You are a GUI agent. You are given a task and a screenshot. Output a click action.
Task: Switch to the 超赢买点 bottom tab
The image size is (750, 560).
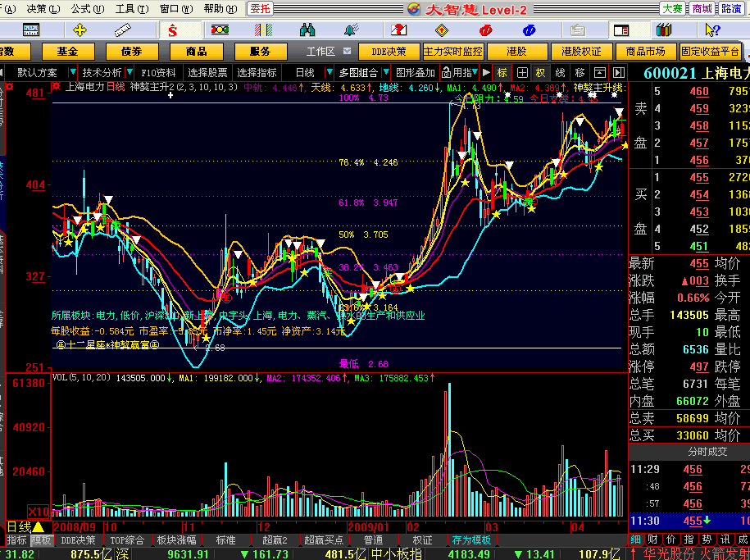[x=323, y=540]
